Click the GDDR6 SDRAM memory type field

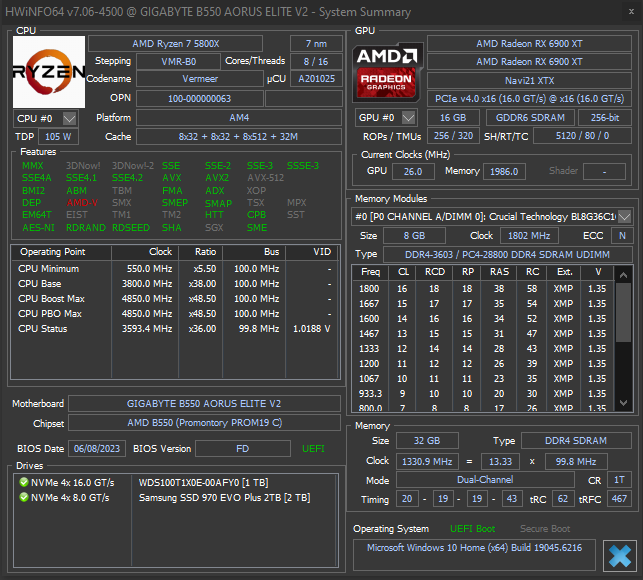point(530,118)
